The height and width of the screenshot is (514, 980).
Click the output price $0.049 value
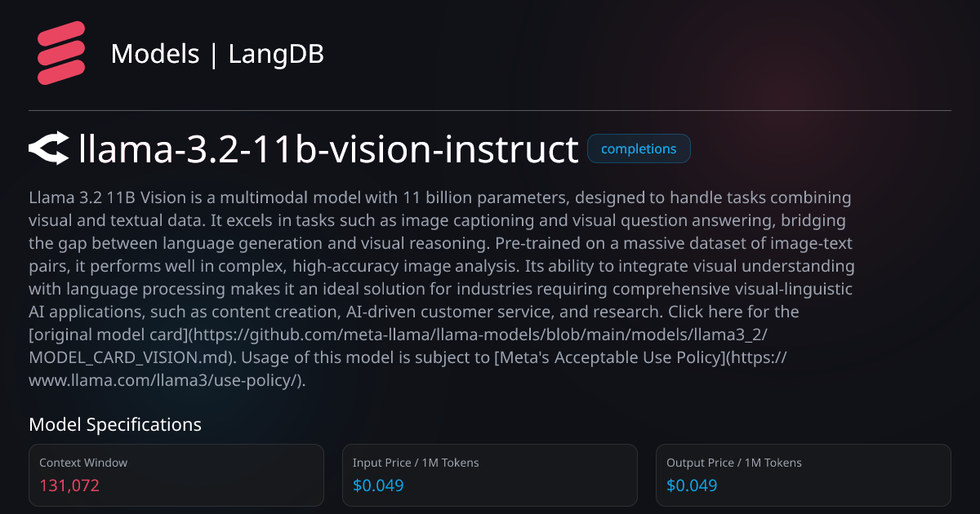click(692, 485)
